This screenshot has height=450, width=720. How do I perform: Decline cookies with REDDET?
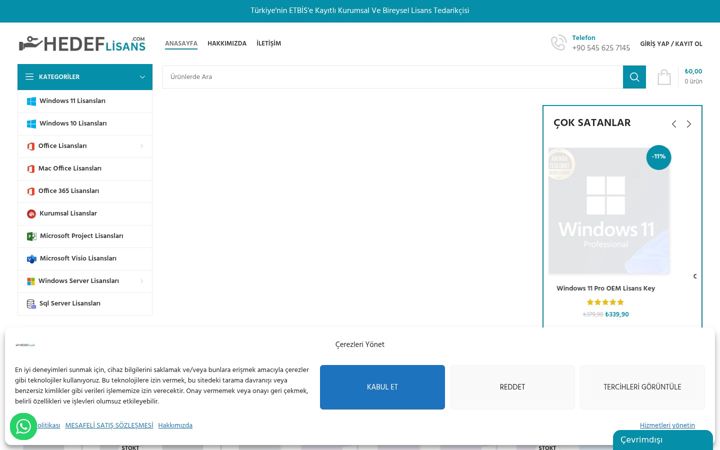pyautogui.click(x=512, y=387)
